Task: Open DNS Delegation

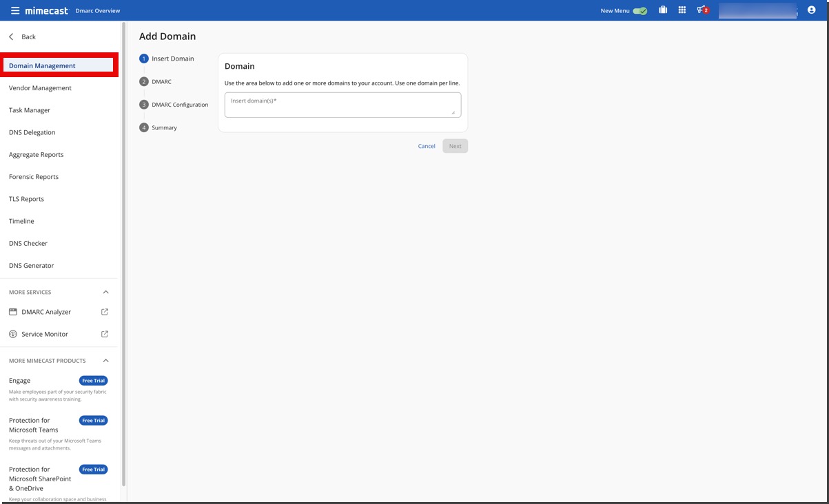Action: click(32, 132)
